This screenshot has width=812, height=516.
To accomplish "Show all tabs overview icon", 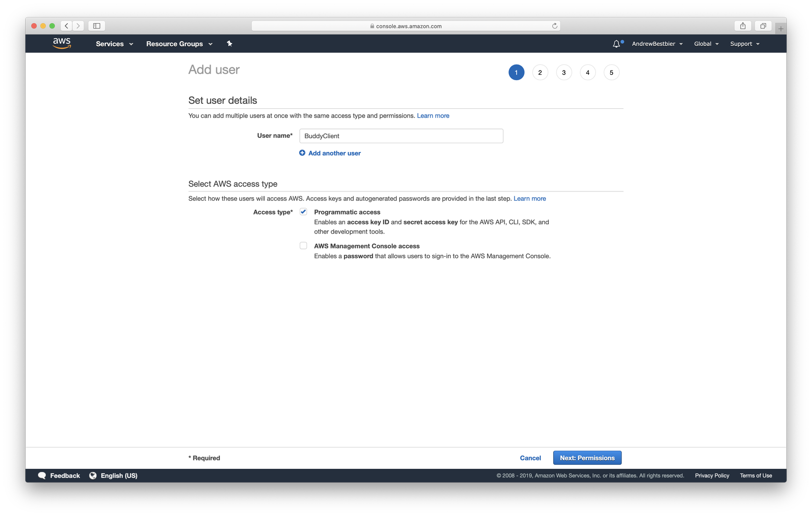I will click(763, 26).
